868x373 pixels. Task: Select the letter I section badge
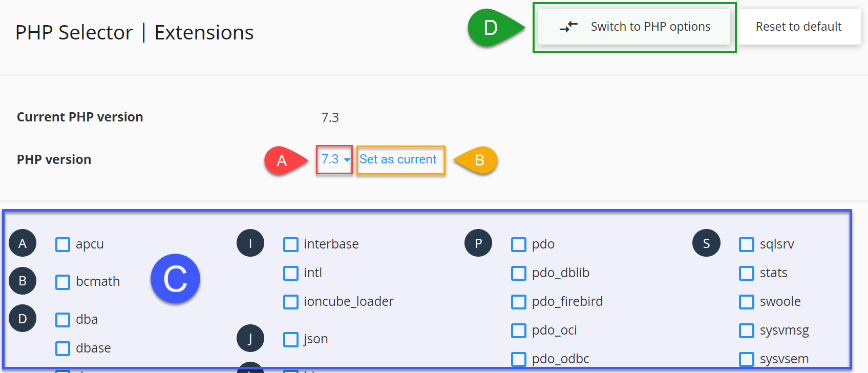(250, 243)
